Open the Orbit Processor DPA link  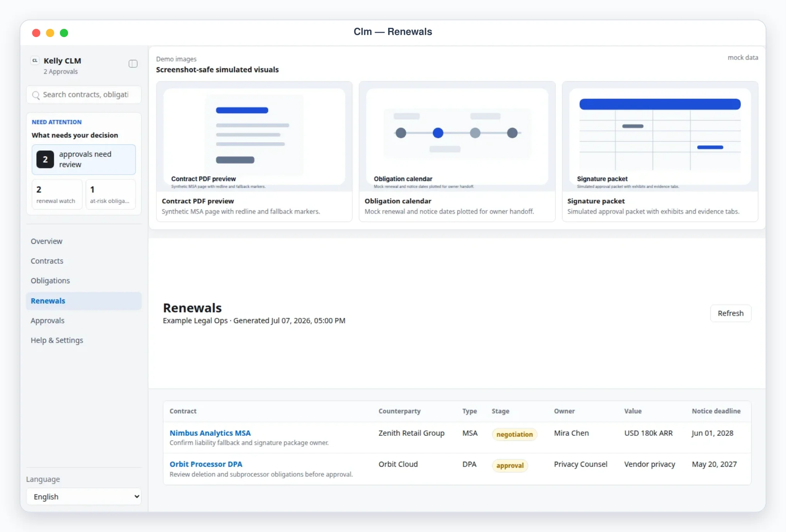pyautogui.click(x=206, y=464)
